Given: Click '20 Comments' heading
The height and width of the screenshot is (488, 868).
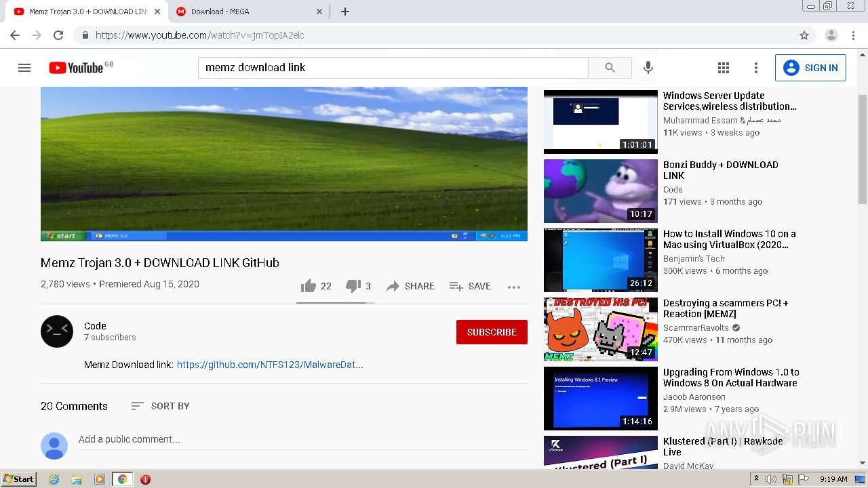Looking at the screenshot, I should tap(74, 406).
